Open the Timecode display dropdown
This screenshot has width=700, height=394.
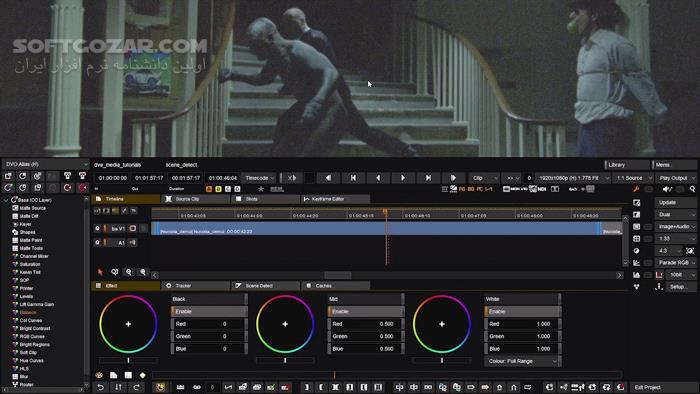pyautogui.click(x=258, y=178)
